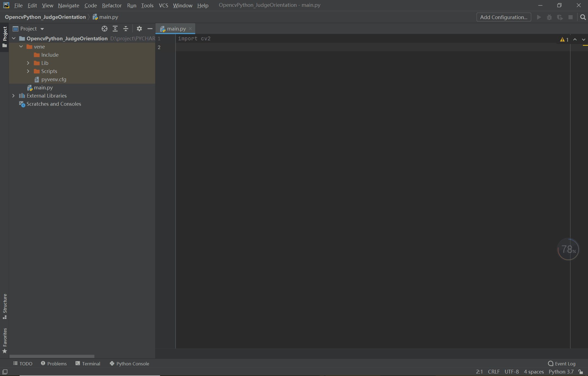Viewport: 588px width, 376px height.
Task: Expand the Lib folder
Action: [28, 63]
